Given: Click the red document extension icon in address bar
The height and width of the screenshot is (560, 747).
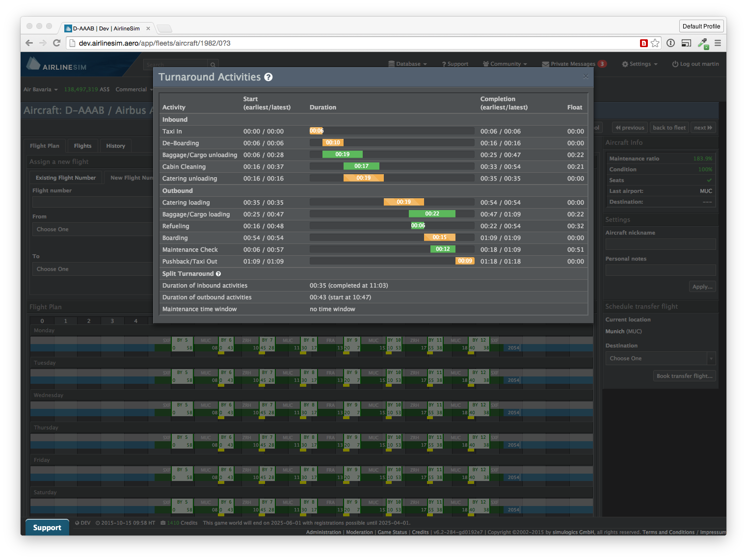Looking at the screenshot, I should click(x=644, y=43).
